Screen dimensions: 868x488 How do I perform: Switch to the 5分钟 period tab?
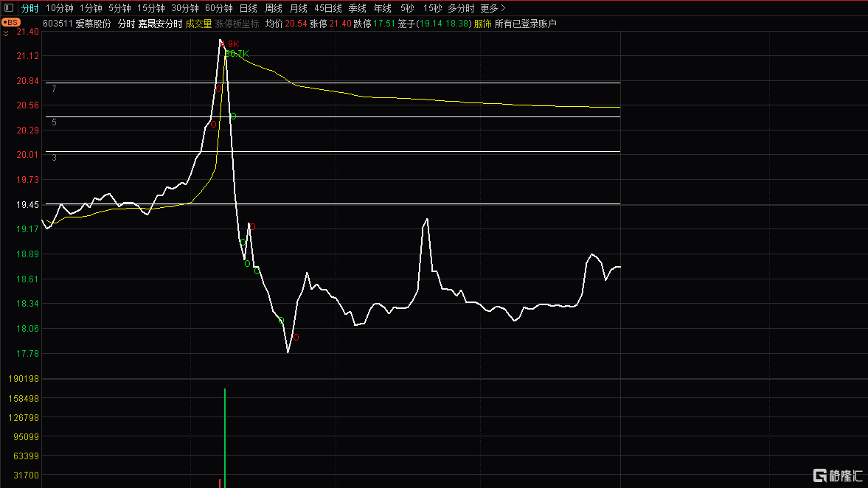119,8
